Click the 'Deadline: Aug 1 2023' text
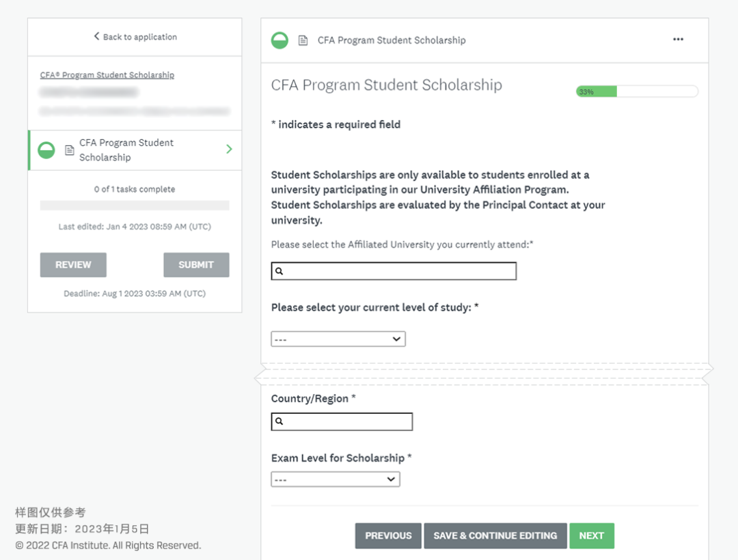Image resolution: width=738 pixels, height=560 pixels. (135, 294)
